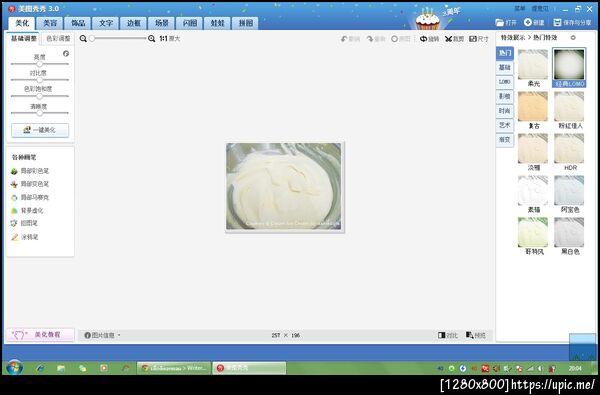Select the 时尚 effects category

click(505, 111)
